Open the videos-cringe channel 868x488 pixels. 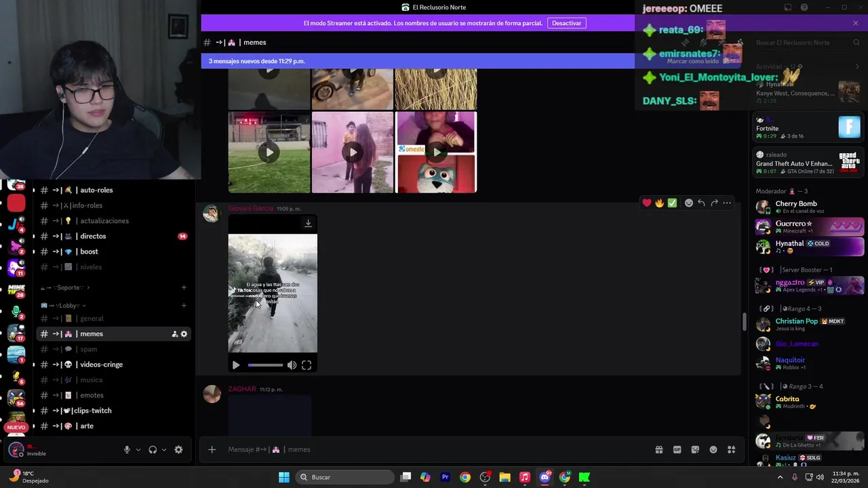point(113,365)
